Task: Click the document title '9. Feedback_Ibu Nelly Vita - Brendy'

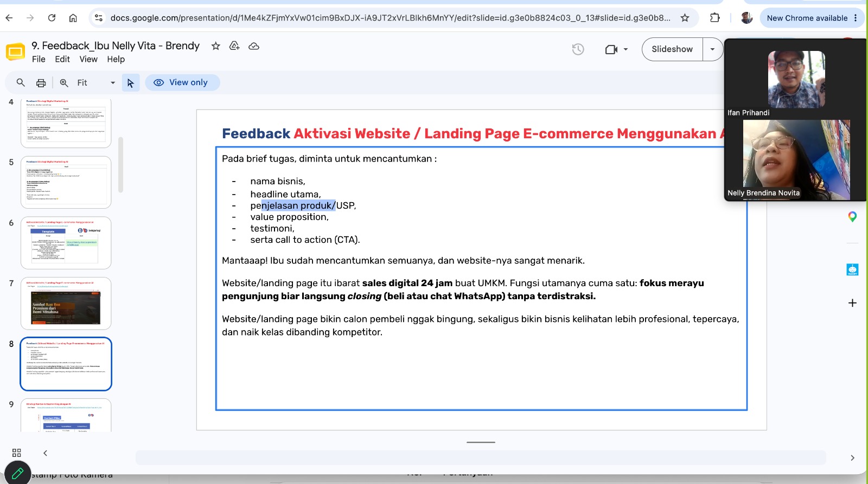Action: click(x=116, y=46)
